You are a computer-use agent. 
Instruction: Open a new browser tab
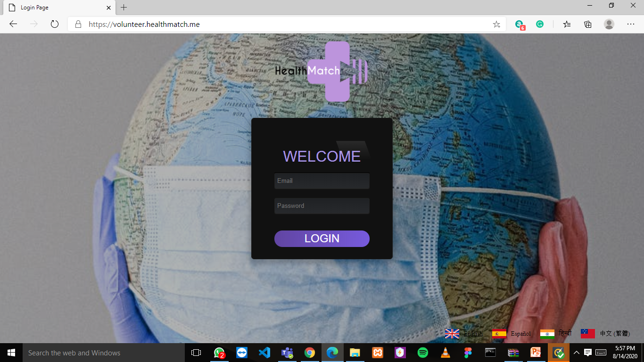click(x=124, y=8)
